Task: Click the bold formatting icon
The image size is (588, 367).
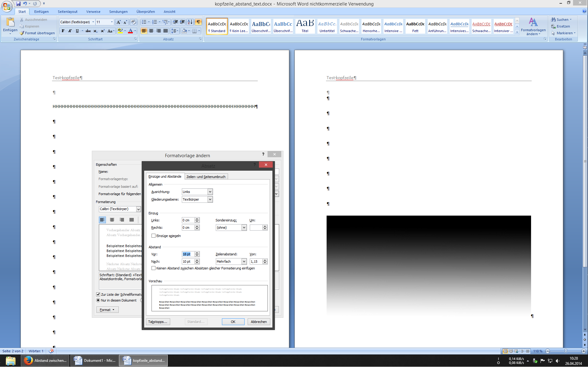Action: pyautogui.click(x=63, y=31)
